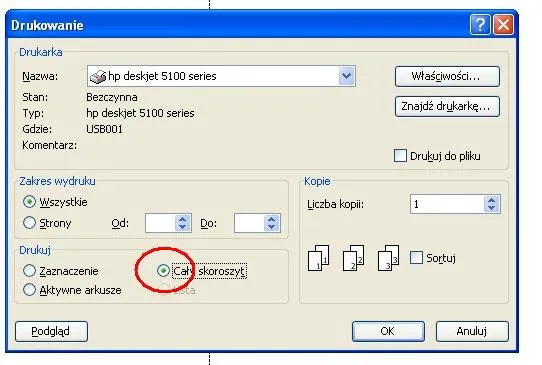Enable the Sortuj checkbox
The width and height of the screenshot is (542, 365).
click(x=416, y=258)
